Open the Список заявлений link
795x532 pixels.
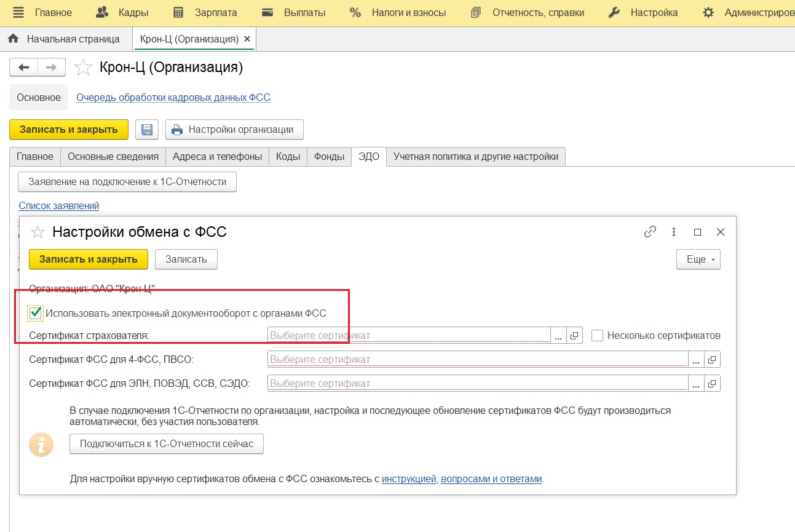(x=59, y=205)
